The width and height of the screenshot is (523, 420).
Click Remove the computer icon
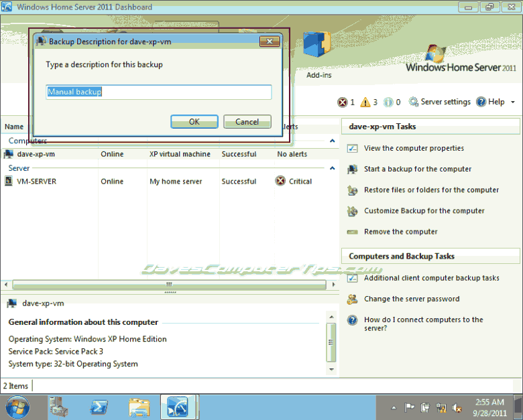click(x=352, y=232)
